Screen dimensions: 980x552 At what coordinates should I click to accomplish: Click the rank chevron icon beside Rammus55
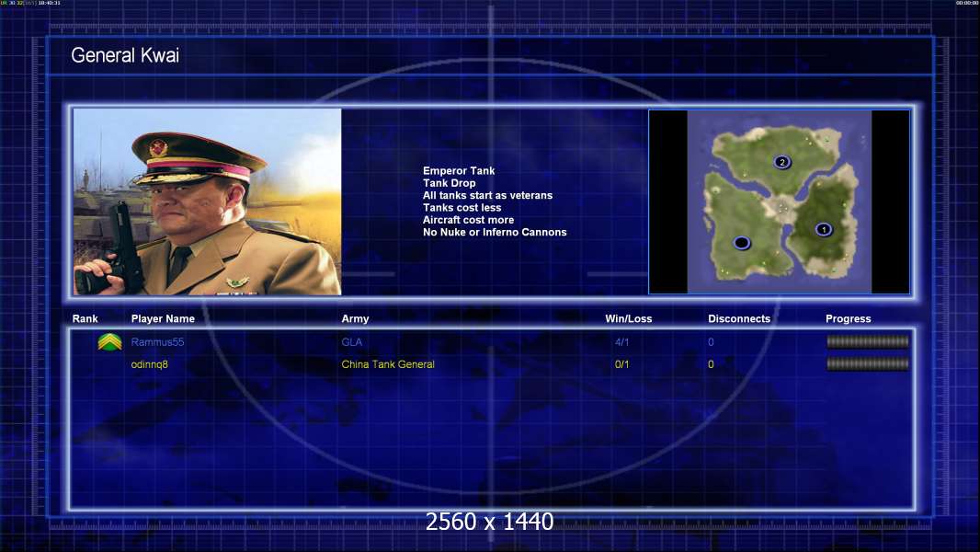pos(109,342)
